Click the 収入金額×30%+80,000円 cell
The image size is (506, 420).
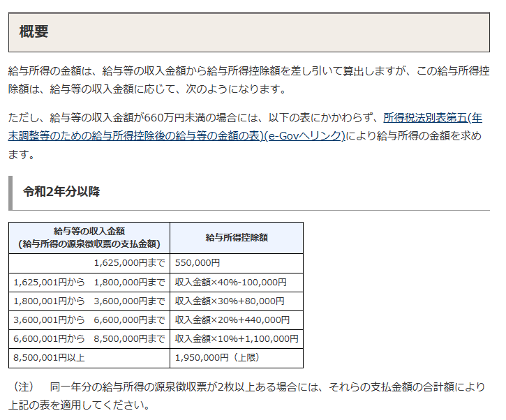pyautogui.click(x=237, y=301)
